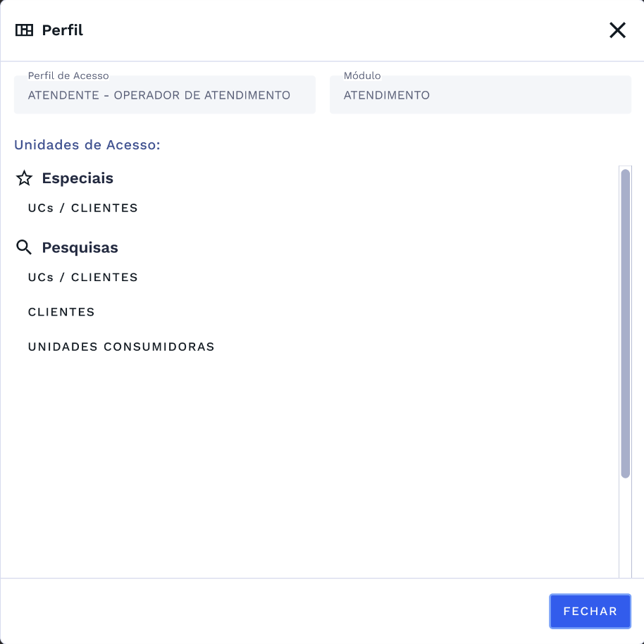The height and width of the screenshot is (644, 644).
Task: Click the Módulo field showing ATENDIMENTO
Action: 480,94
